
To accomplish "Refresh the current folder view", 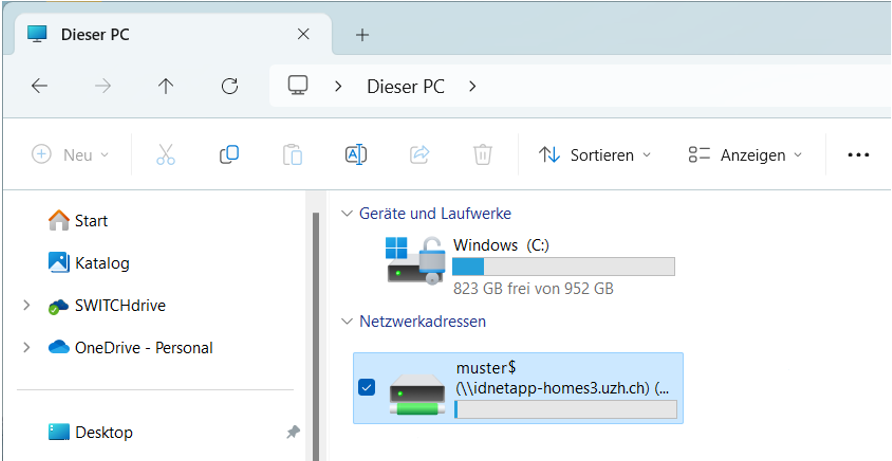I will [230, 86].
